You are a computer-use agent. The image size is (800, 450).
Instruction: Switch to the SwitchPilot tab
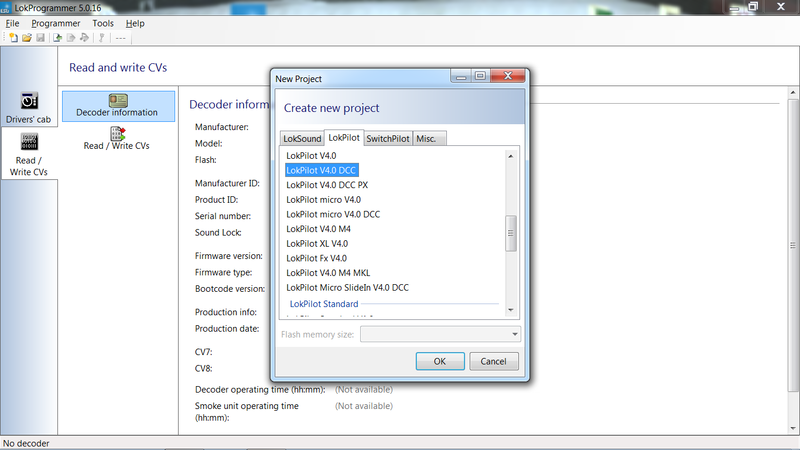tap(388, 138)
